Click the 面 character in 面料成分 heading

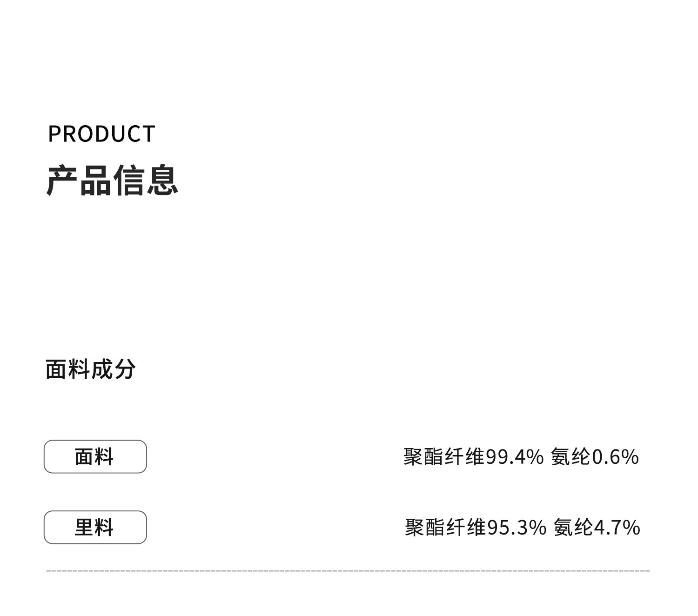click(x=56, y=369)
